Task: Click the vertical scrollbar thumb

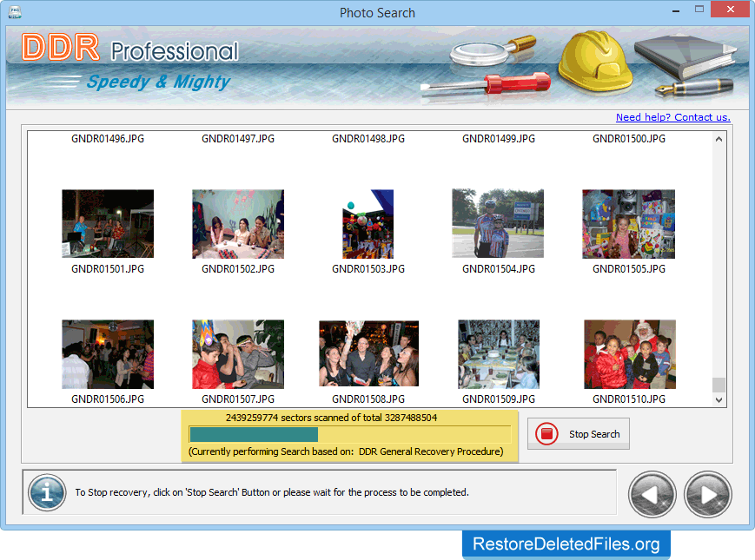Action: click(x=719, y=385)
